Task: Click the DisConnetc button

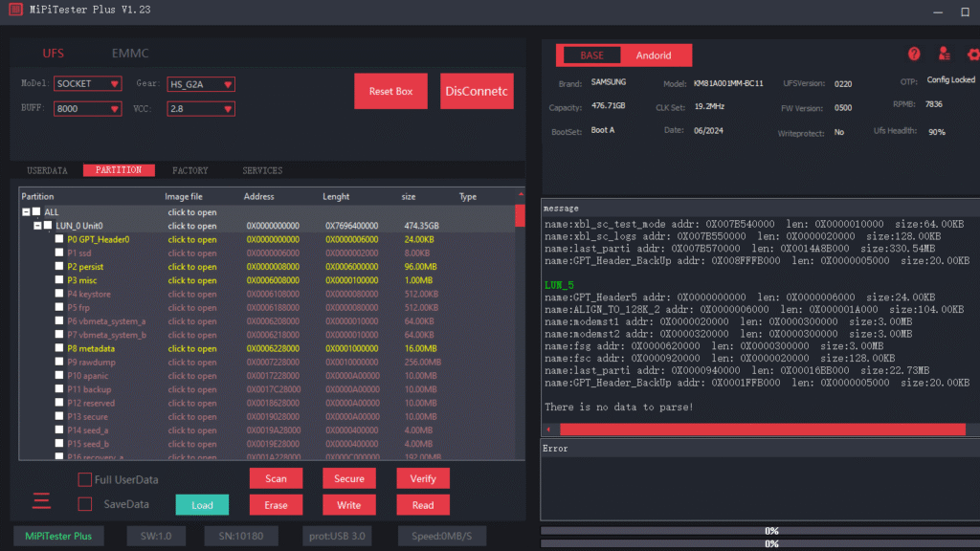Action: [477, 91]
